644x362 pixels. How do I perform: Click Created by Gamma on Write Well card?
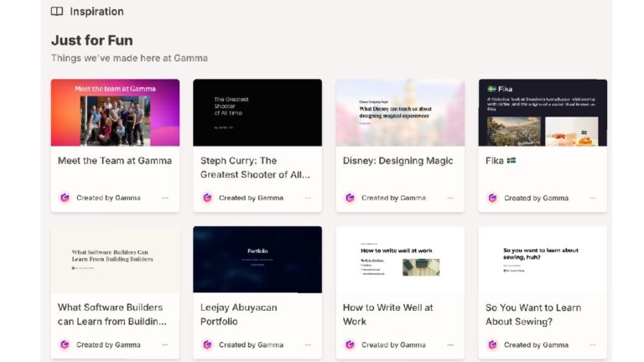[393, 344]
